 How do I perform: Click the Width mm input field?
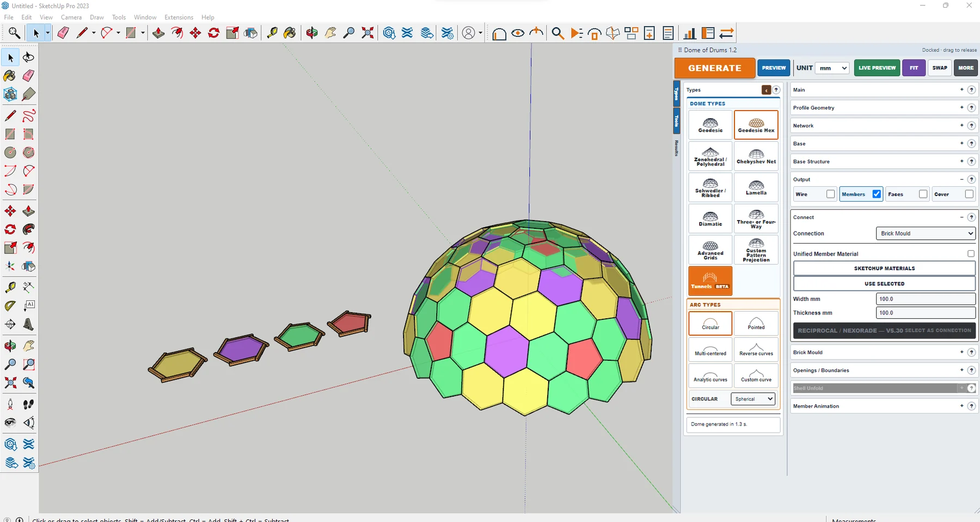pos(926,299)
